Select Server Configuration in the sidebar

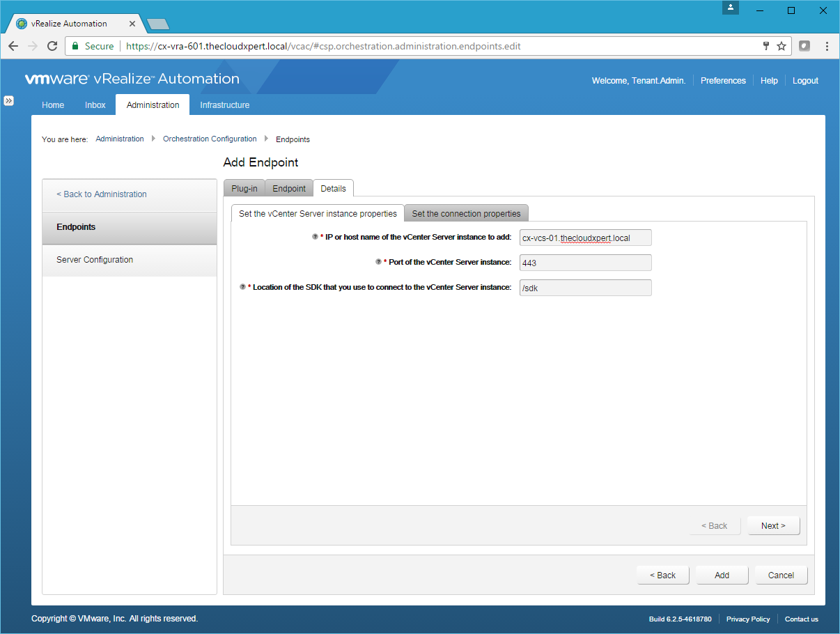95,260
